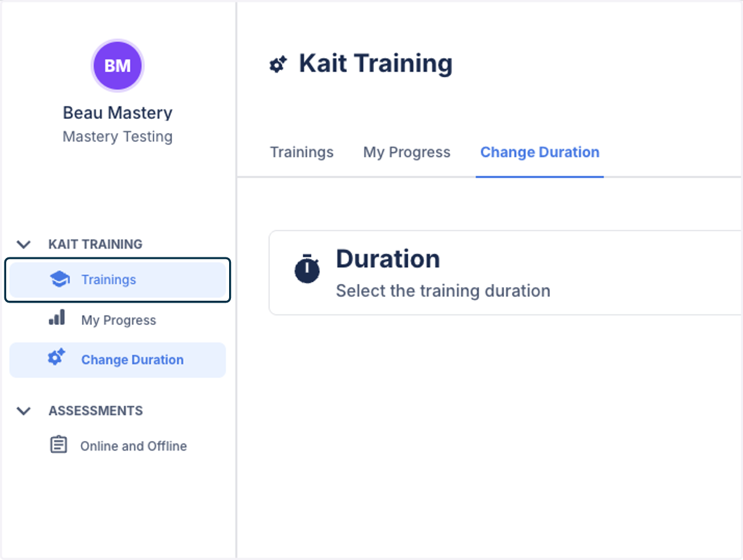Collapse the KAIT TRAINING section chevron
This screenshot has height=560, width=743.
click(24, 244)
